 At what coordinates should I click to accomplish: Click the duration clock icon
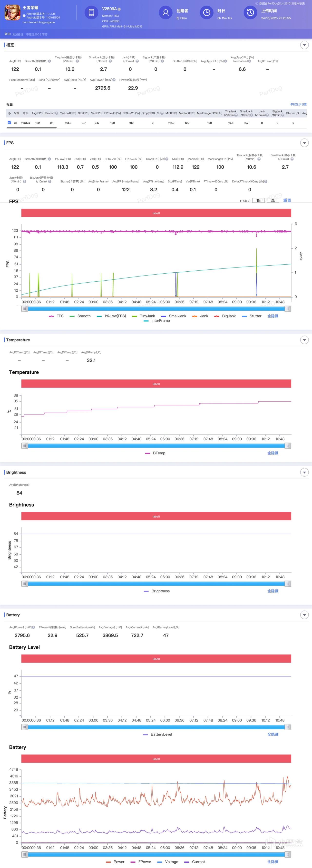(206, 13)
